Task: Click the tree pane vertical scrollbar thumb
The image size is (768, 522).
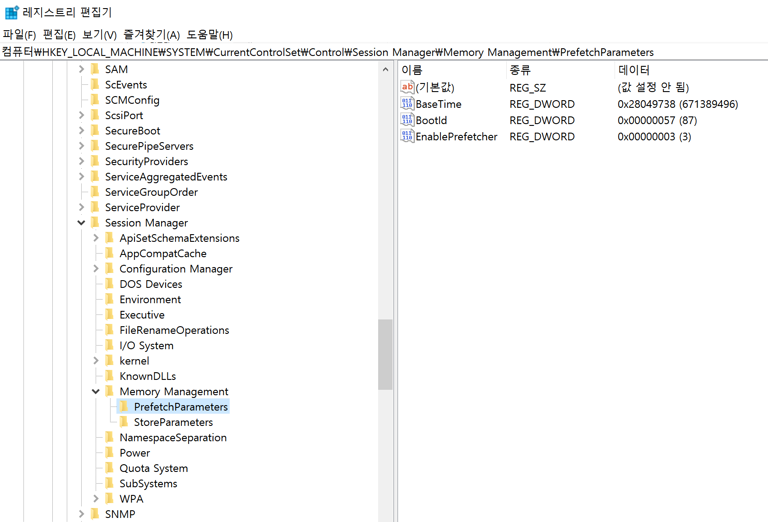Action: 385,354
